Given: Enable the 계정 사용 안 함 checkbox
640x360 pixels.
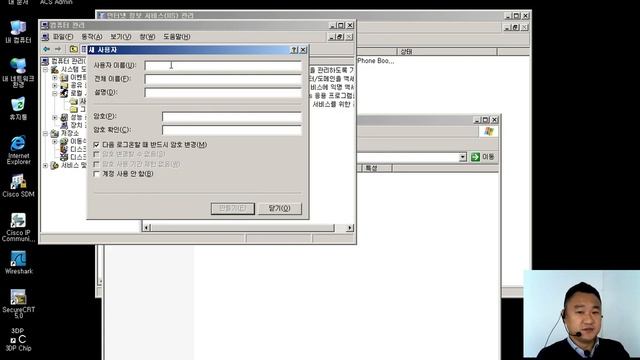Looking at the screenshot, I should click(96, 174).
